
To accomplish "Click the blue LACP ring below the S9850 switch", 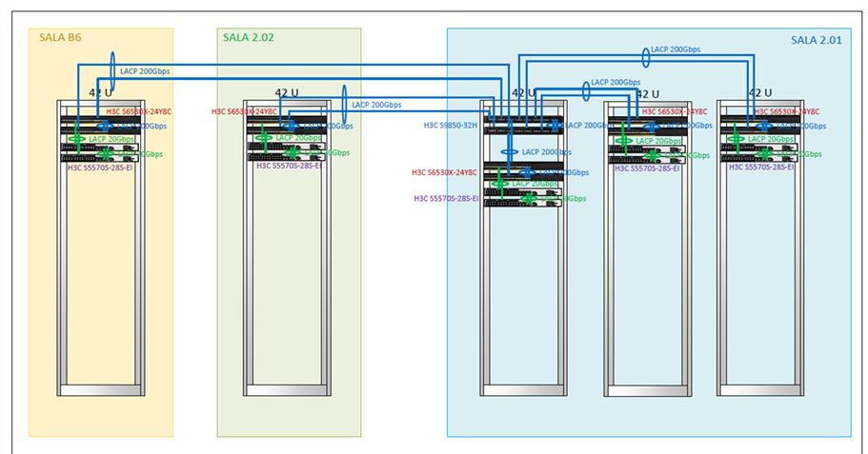I will 510,152.
